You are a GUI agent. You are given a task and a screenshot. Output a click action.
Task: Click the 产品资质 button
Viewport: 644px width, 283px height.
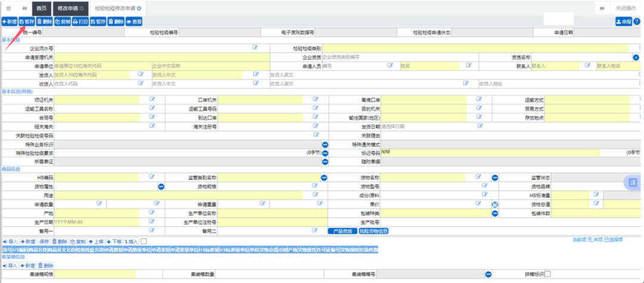click(x=342, y=231)
